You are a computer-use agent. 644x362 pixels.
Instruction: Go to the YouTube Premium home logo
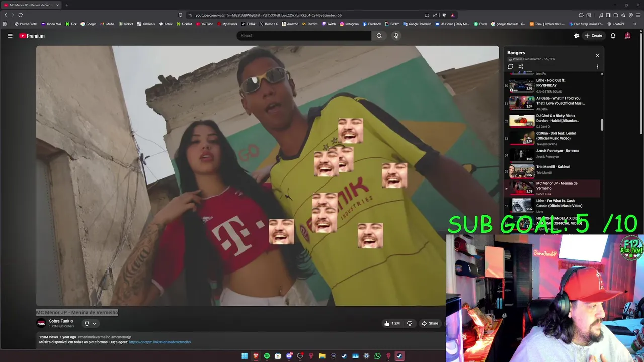[32, 36]
